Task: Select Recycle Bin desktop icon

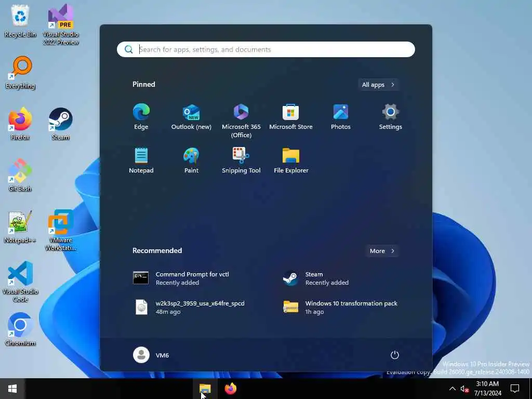Action: pyautogui.click(x=20, y=21)
